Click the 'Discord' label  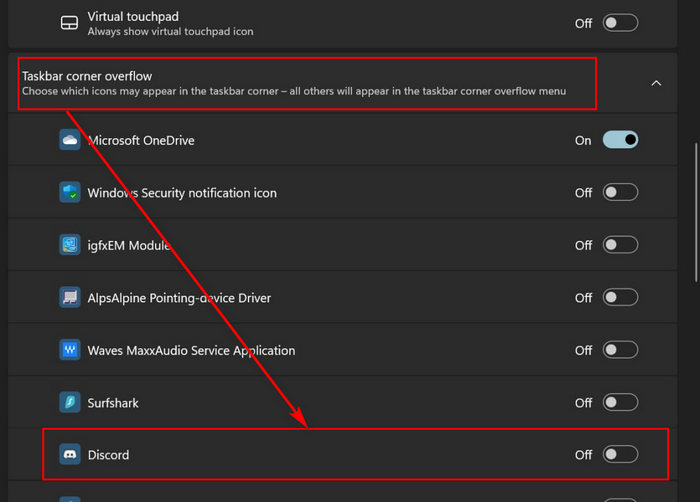click(x=108, y=455)
